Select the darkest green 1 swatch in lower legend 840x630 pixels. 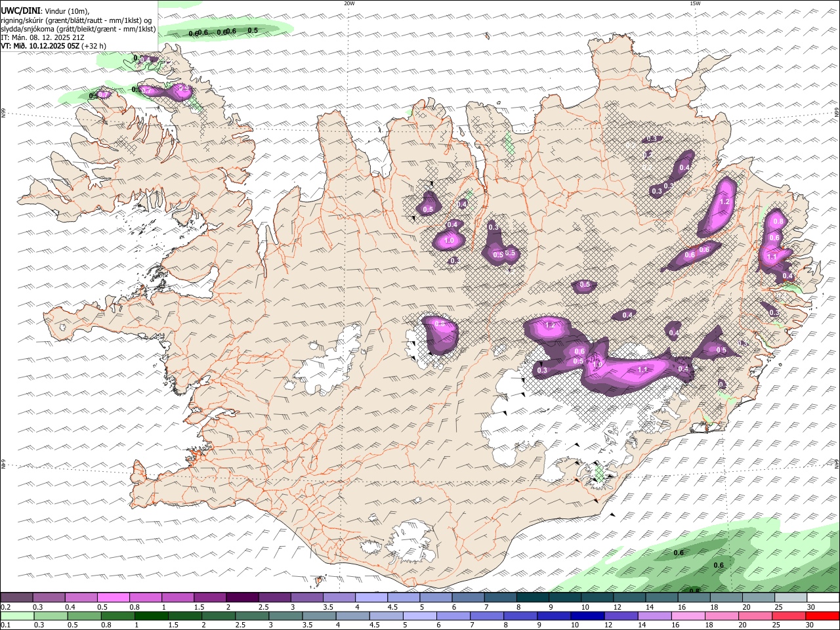click(x=151, y=616)
